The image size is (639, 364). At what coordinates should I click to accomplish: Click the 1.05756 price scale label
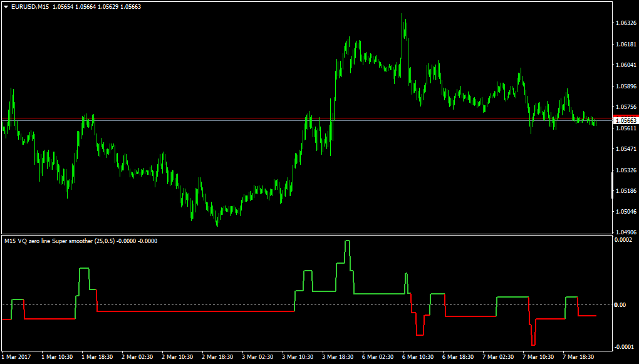pos(626,107)
